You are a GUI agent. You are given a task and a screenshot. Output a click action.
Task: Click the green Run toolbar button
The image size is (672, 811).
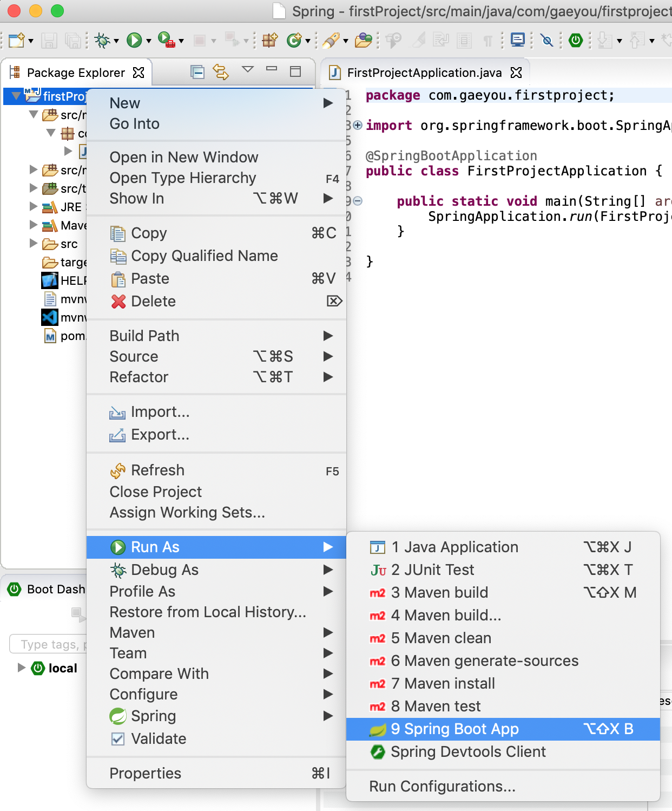[x=134, y=40]
